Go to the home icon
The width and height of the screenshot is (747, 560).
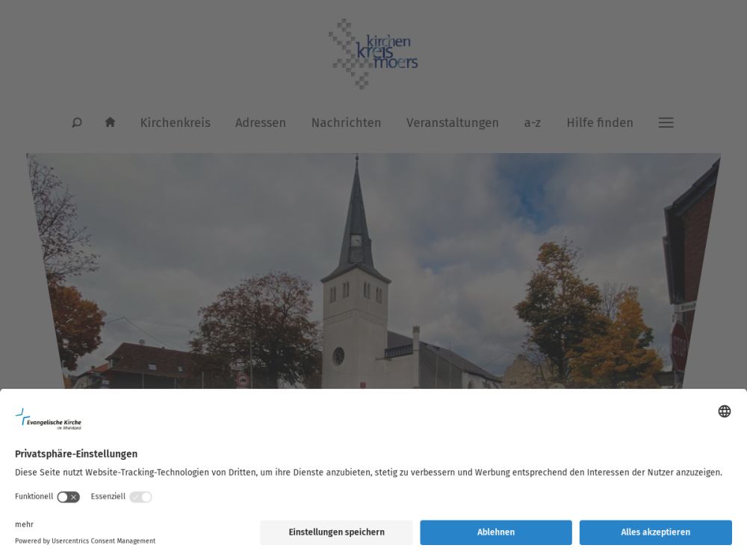click(x=110, y=122)
